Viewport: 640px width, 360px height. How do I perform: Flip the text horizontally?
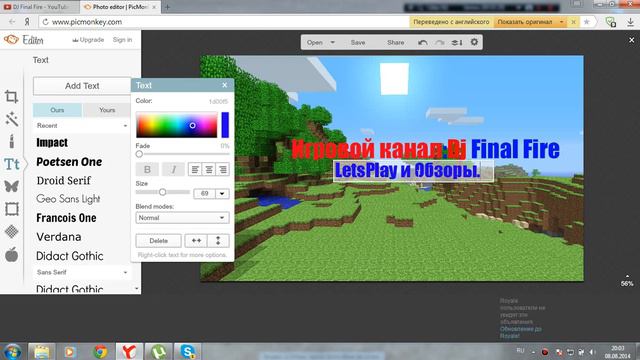(196, 241)
